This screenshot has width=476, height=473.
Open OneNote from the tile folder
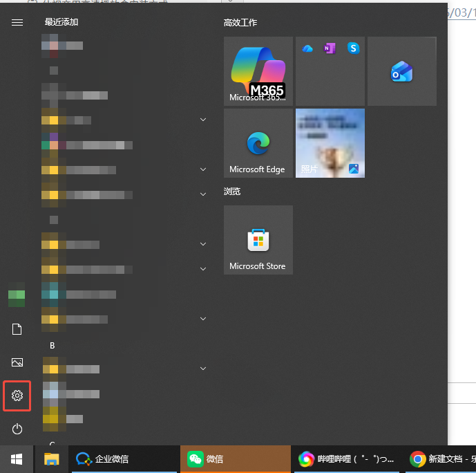pos(330,48)
